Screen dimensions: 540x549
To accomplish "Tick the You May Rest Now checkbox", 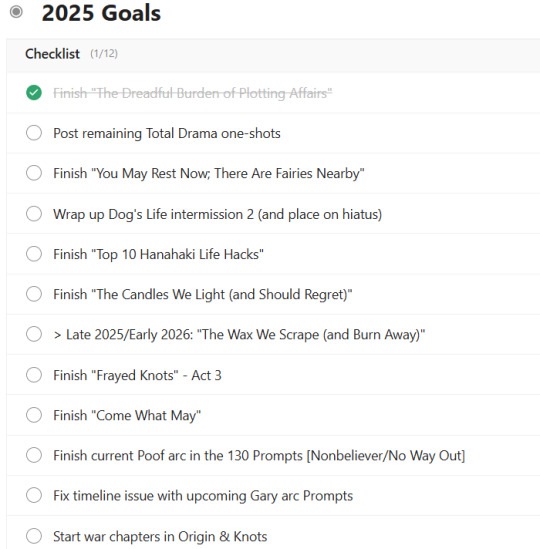I will (34, 173).
